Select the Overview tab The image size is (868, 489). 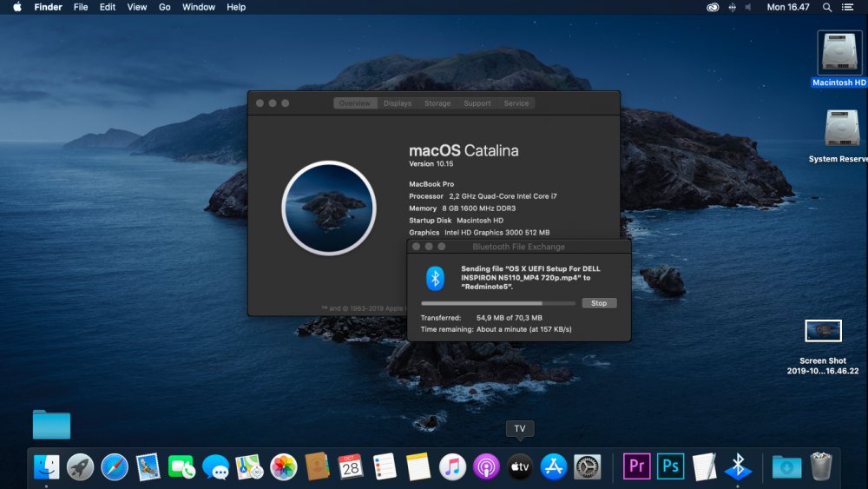[x=355, y=103]
